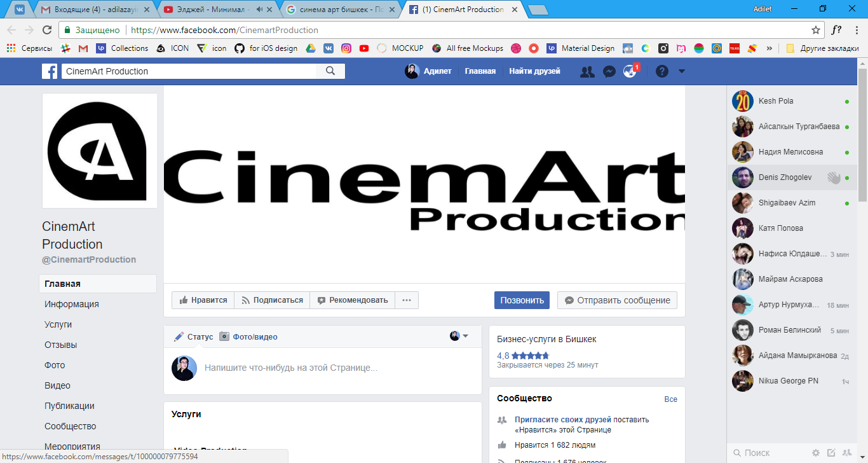This screenshot has width=868, height=463.
Task: Select Публикации in page sidebar
Action: click(x=69, y=406)
